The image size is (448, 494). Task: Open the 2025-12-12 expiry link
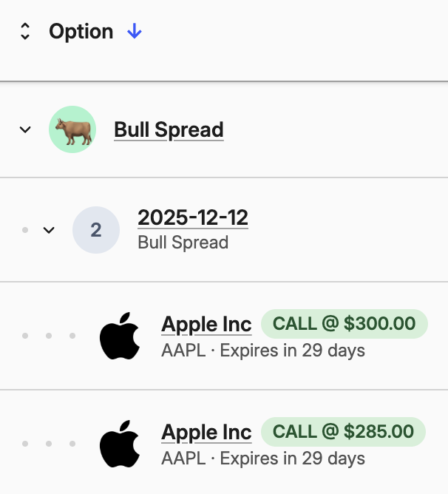coord(193,217)
